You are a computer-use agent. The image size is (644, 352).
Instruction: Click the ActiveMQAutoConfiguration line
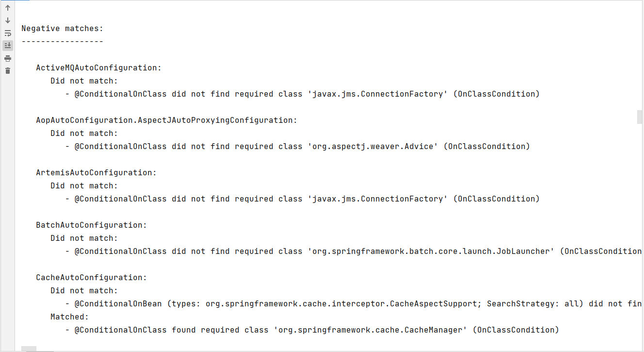pyautogui.click(x=98, y=68)
